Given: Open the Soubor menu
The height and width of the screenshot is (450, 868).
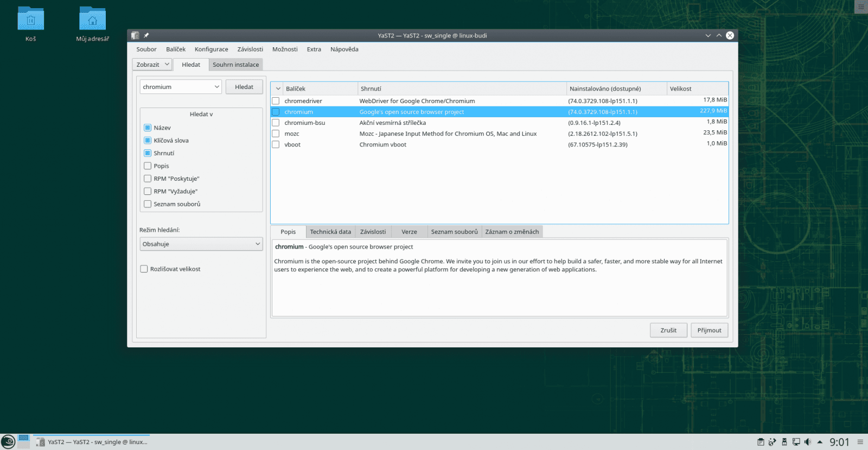Looking at the screenshot, I should (146, 49).
